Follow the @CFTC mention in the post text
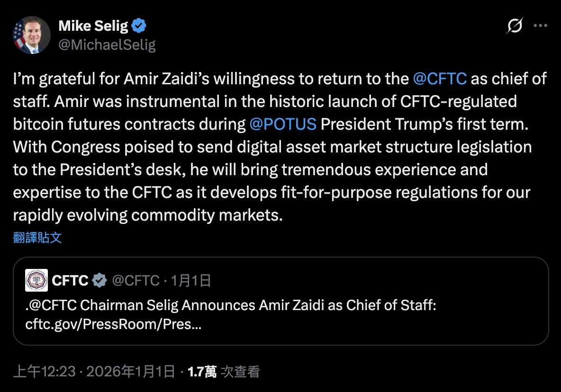Image resolution: width=561 pixels, height=392 pixels. (x=440, y=79)
